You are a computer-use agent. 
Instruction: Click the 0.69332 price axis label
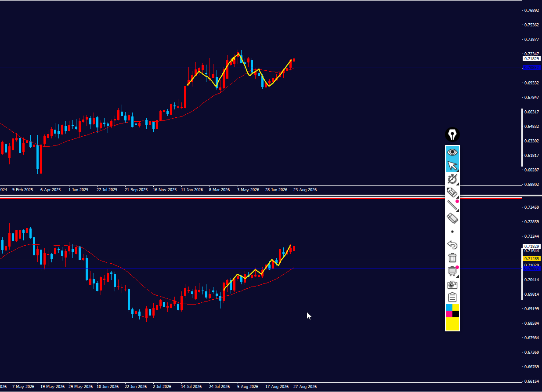click(532, 83)
